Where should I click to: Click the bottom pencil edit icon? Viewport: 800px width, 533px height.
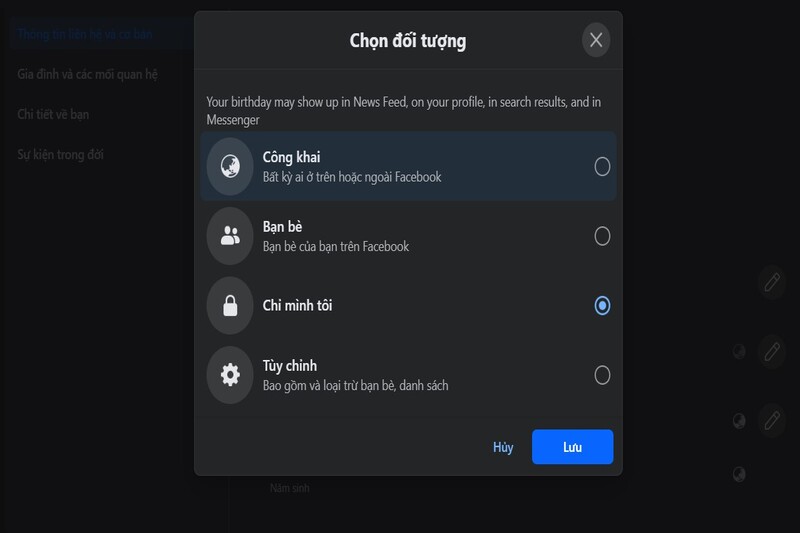[771, 421]
